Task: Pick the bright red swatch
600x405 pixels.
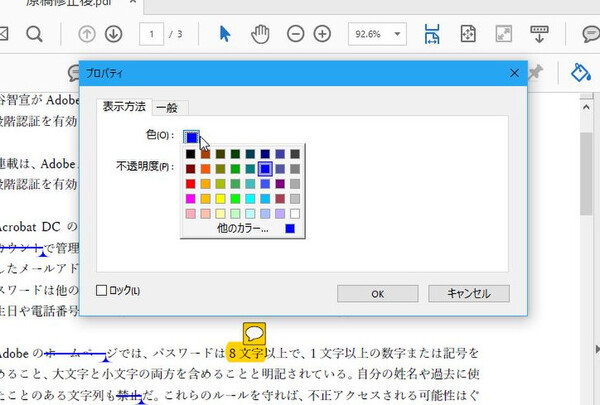Action: coord(191,184)
